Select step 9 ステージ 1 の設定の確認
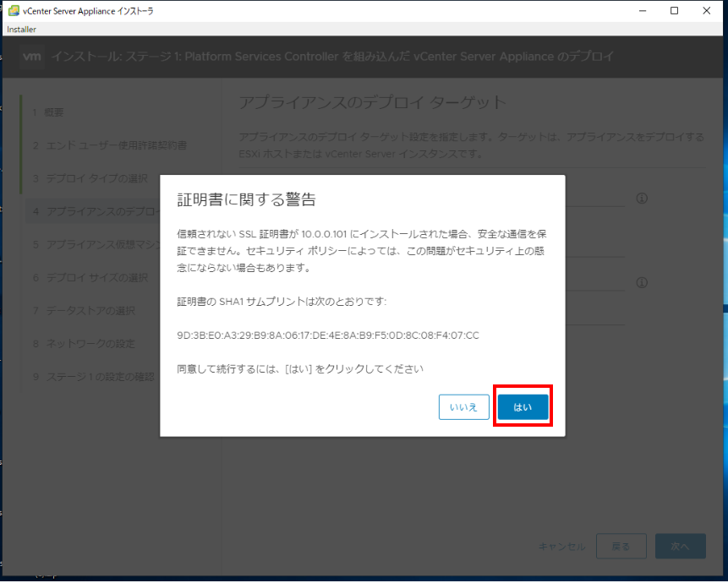The image size is (728, 583). [93, 377]
